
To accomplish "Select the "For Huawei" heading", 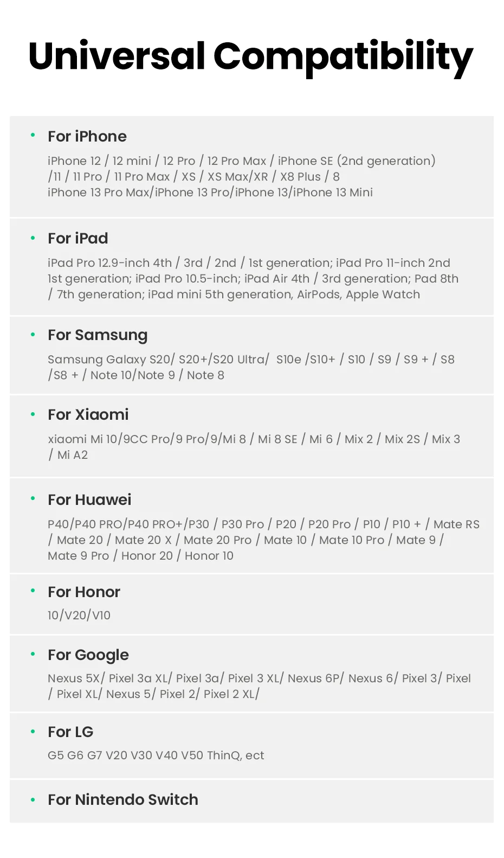I will [89, 500].
